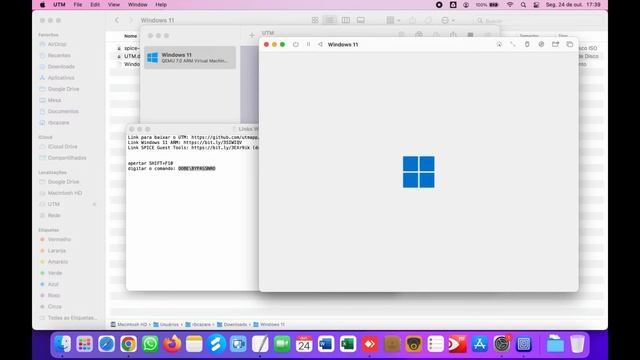Image resolution: width=640 pixels, height=360 pixels.
Task: Select the Laranja orange tag
Action: pos(57,251)
